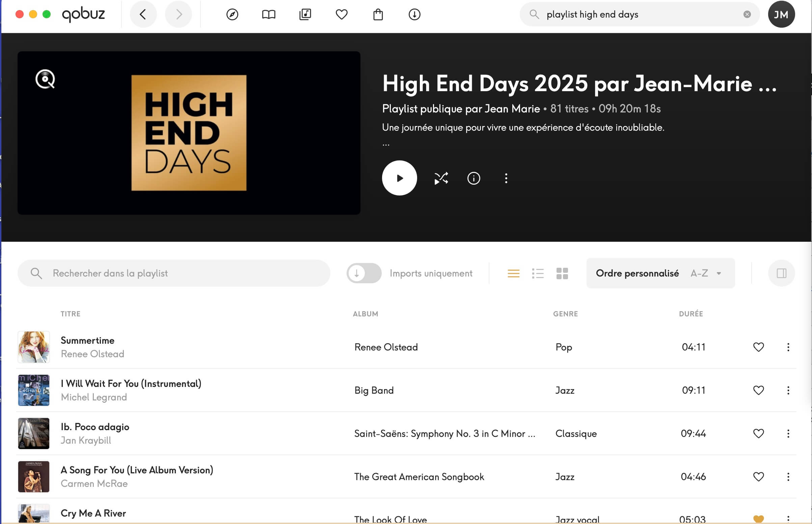The height and width of the screenshot is (524, 812).
Task: Open Offline Library download icon
Action: coord(414,14)
